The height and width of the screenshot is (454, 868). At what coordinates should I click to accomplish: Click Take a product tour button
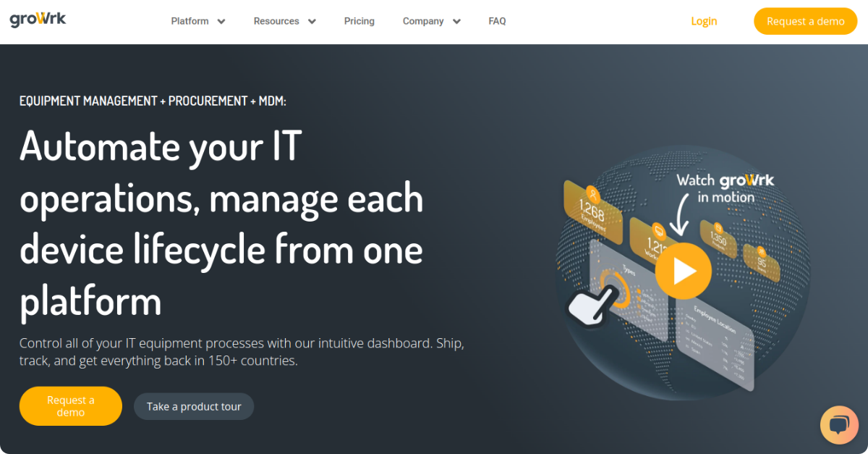[x=194, y=406]
